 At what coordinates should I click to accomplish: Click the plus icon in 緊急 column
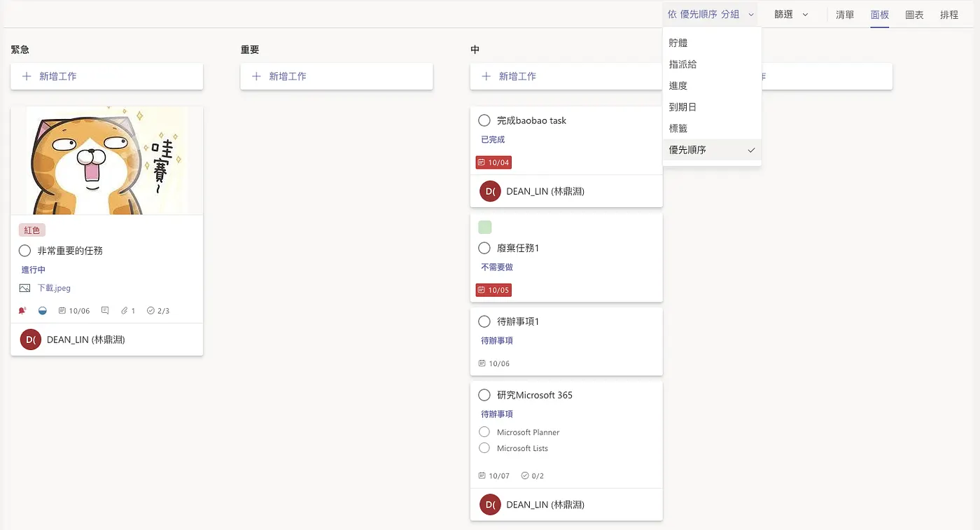[27, 76]
